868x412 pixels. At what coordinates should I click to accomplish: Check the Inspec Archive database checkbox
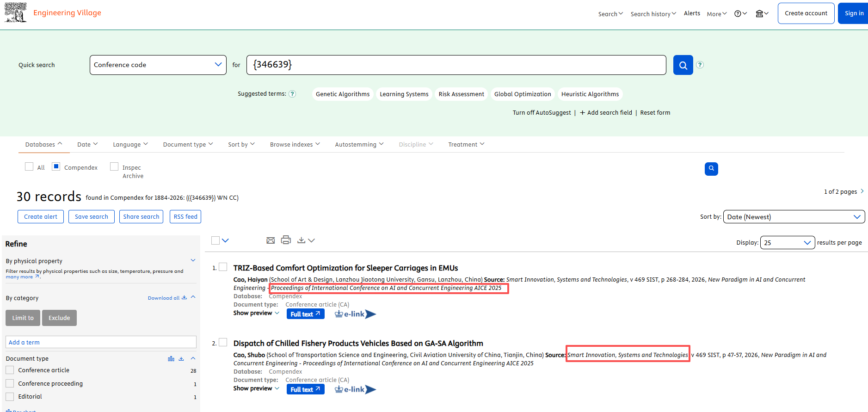[114, 167]
